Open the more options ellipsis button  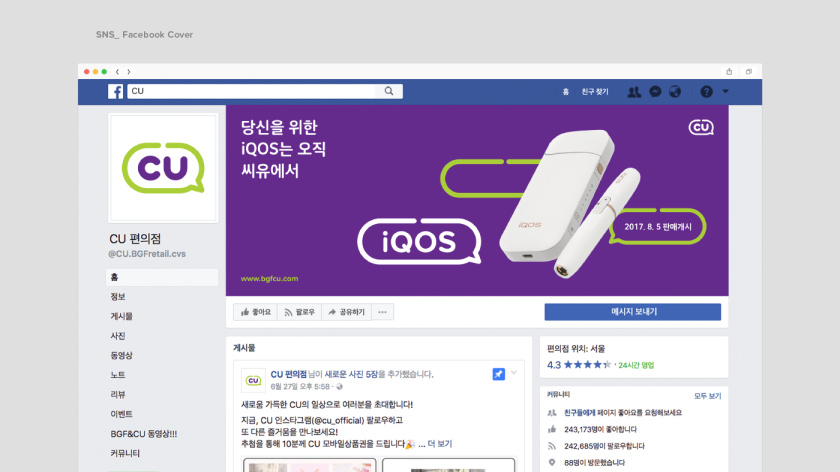tap(382, 312)
